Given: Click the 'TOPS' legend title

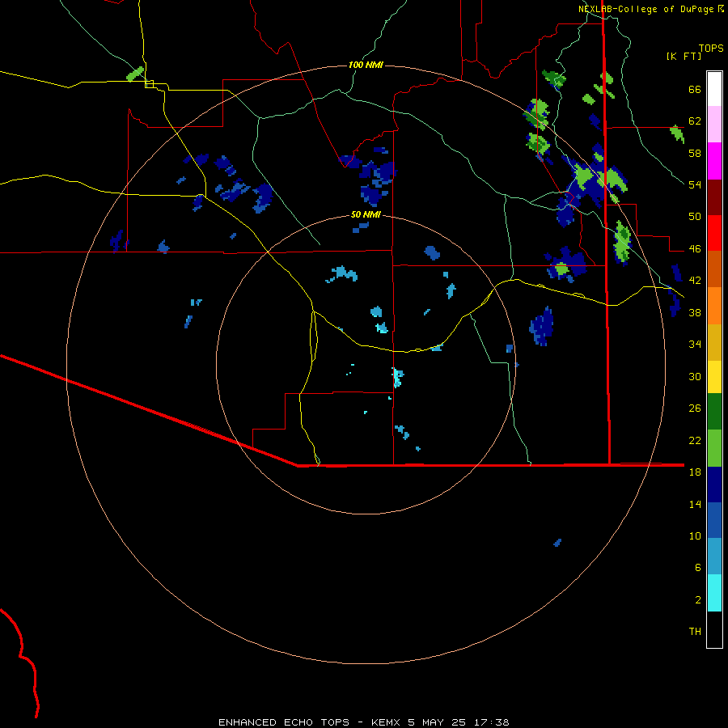Looking at the screenshot, I should [x=711, y=48].
